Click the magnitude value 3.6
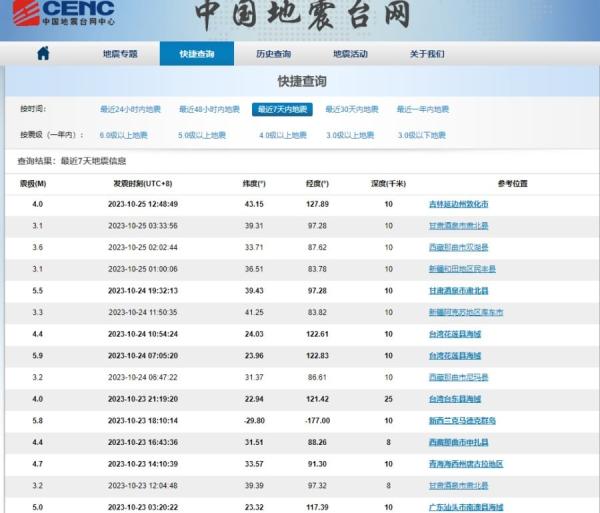 [x=38, y=248]
